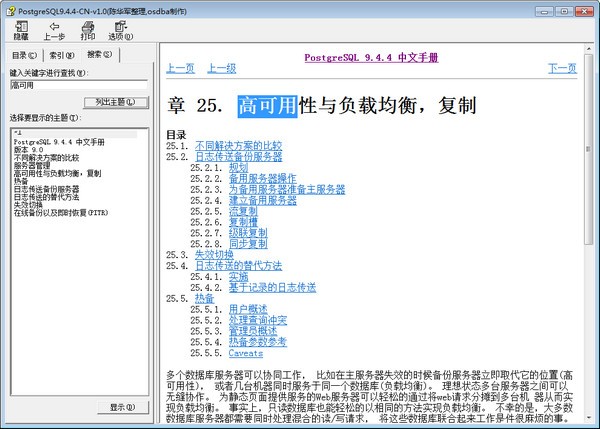Click the 上一步 (Back) arrow icon

pos(54,27)
